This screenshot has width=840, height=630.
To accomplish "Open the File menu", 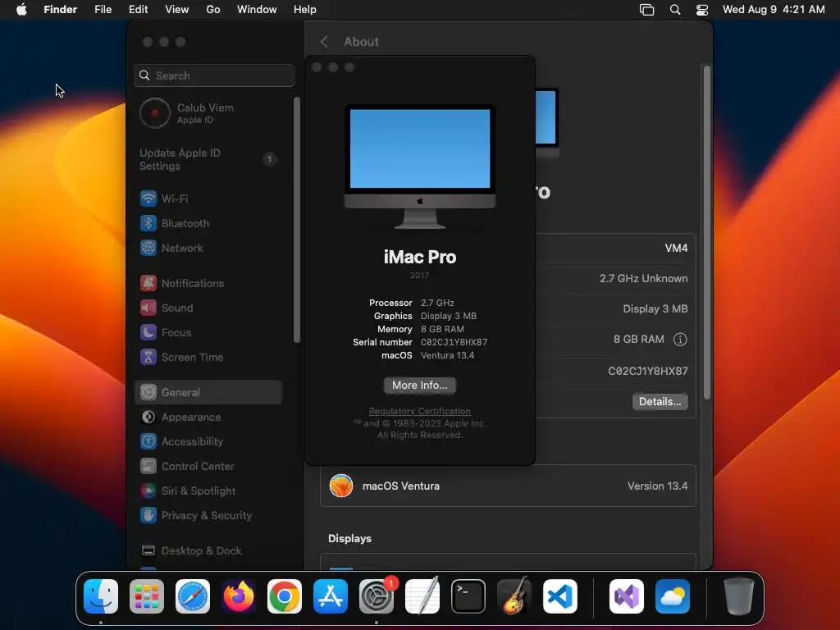I will pos(103,10).
